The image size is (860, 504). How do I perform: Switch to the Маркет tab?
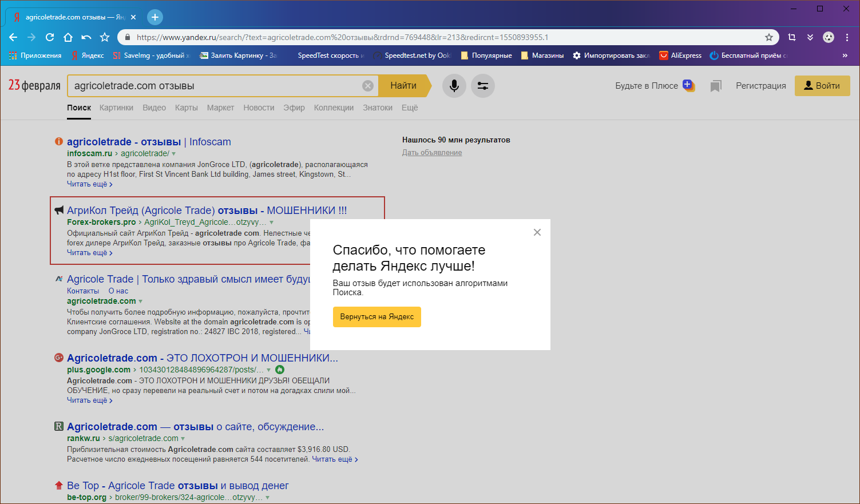pyautogui.click(x=220, y=108)
